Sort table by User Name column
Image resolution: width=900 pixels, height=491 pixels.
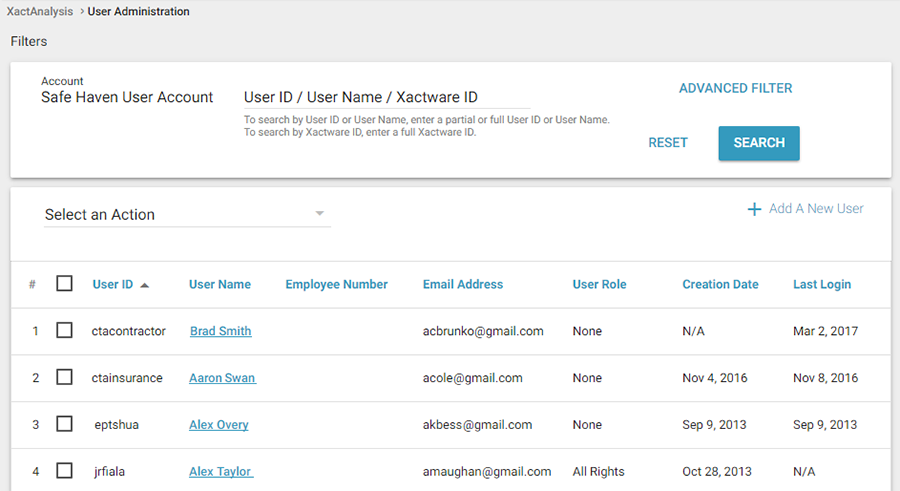click(x=220, y=284)
